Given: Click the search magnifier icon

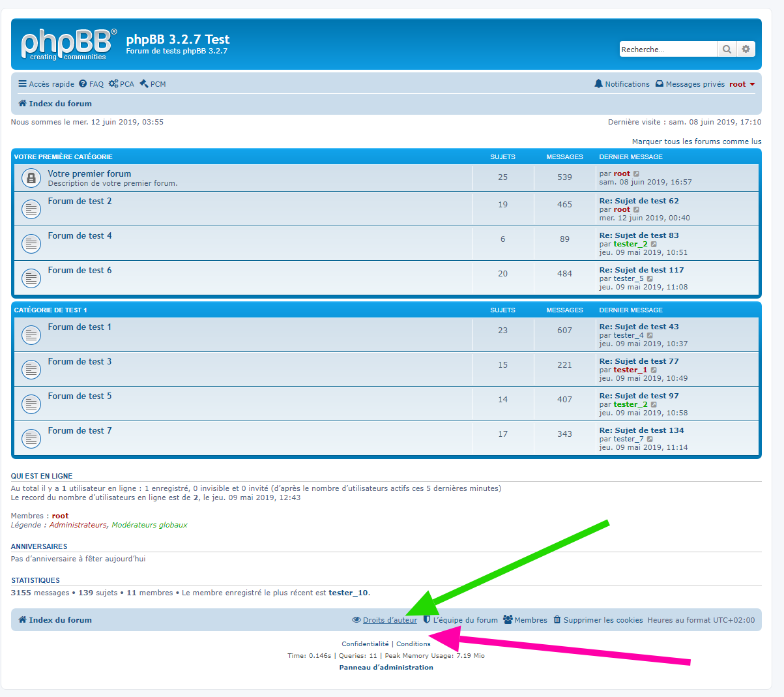Looking at the screenshot, I should (x=727, y=50).
